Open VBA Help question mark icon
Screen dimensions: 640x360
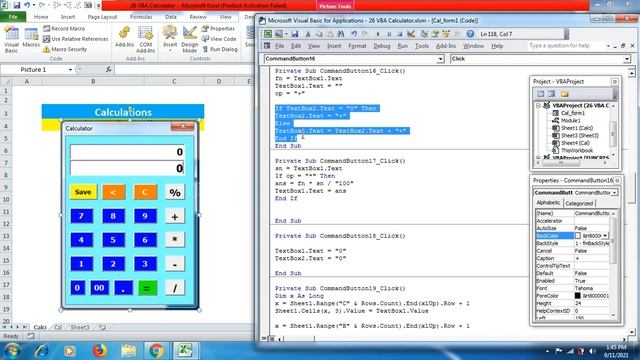pos(470,34)
